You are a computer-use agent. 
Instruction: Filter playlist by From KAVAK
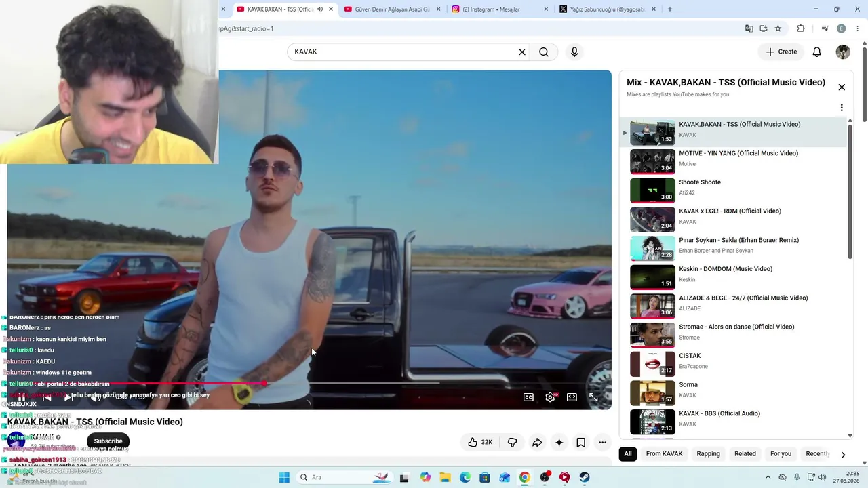click(665, 453)
